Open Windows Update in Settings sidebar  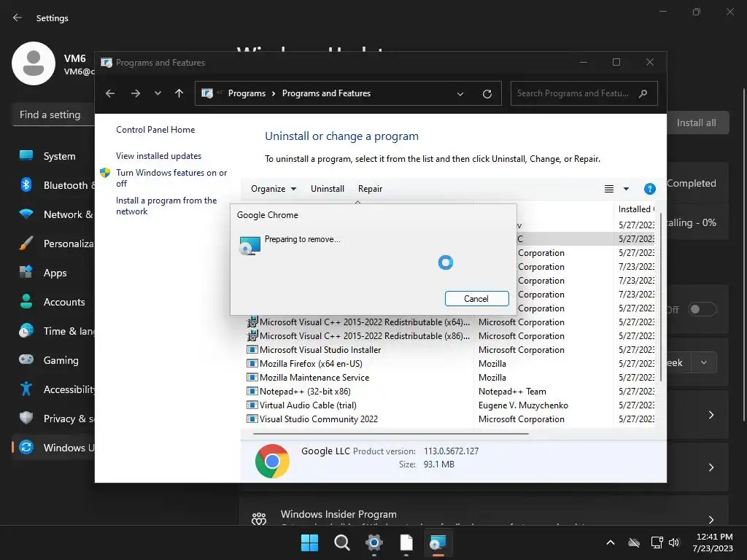tap(53, 448)
